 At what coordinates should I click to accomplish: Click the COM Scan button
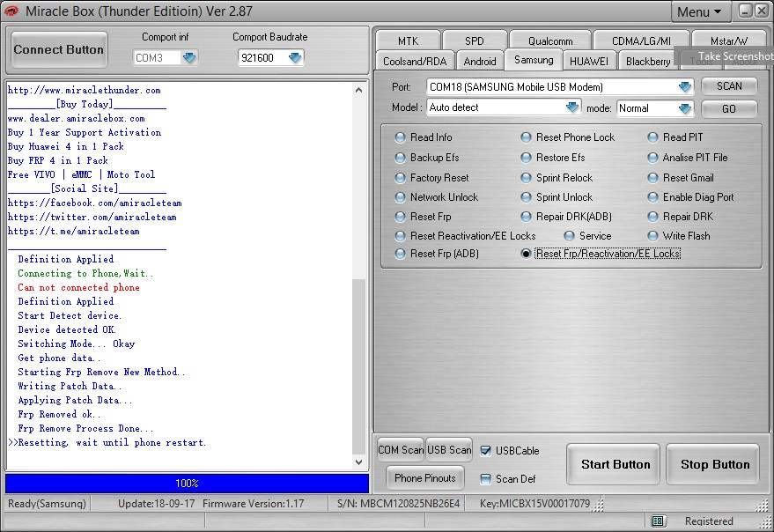pos(401,450)
